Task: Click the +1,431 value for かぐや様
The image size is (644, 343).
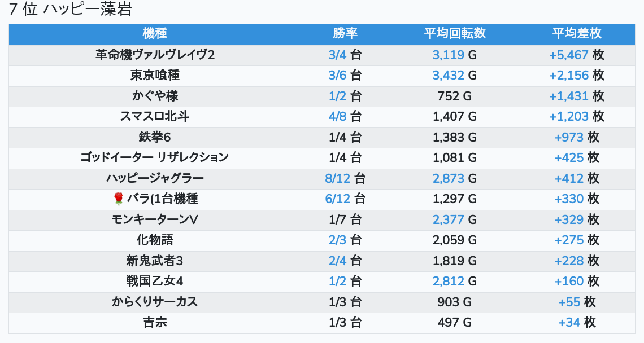Action: point(569,96)
